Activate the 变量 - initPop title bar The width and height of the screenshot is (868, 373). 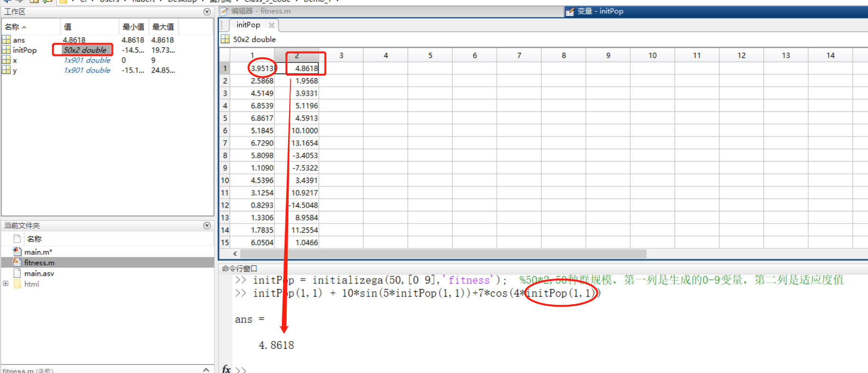pyautogui.click(x=600, y=11)
